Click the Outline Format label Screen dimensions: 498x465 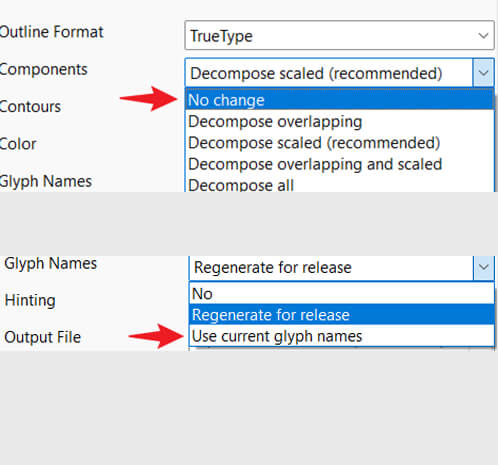pyautogui.click(x=51, y=32)
